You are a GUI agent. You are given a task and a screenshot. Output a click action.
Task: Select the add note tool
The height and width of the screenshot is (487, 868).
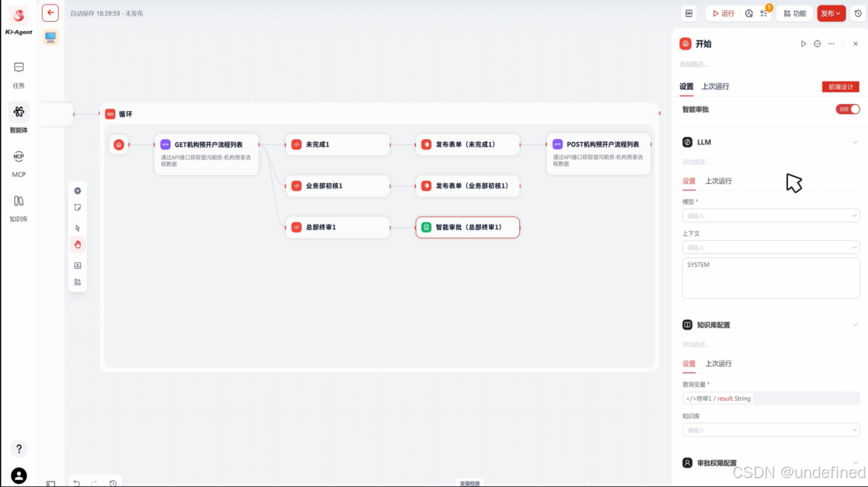(x=77, y=208)
